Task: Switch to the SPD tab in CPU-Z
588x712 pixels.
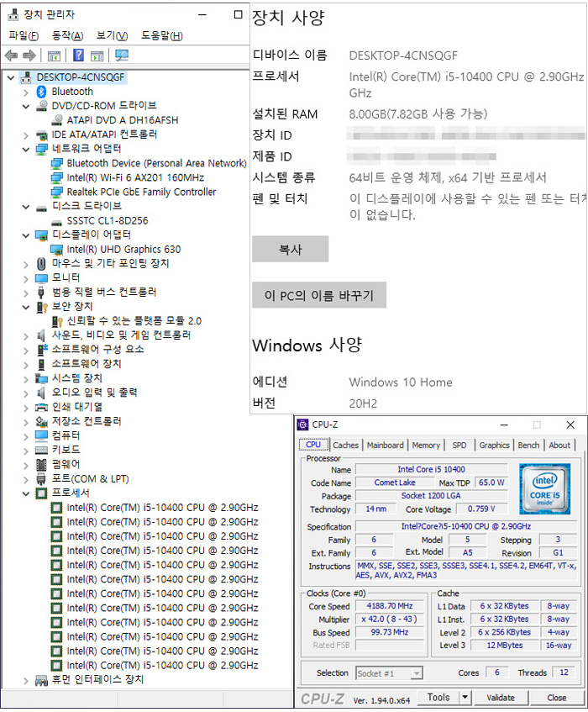Action: tap(459, 445)
